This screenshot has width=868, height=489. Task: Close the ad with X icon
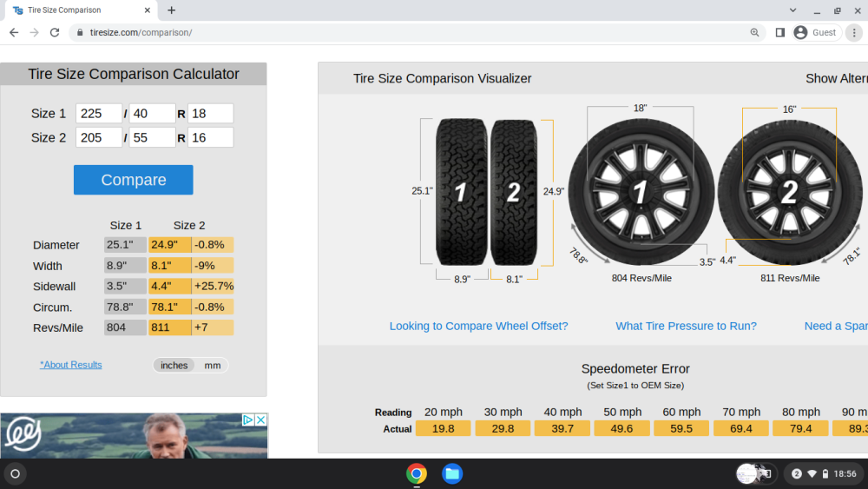point(260,420)
